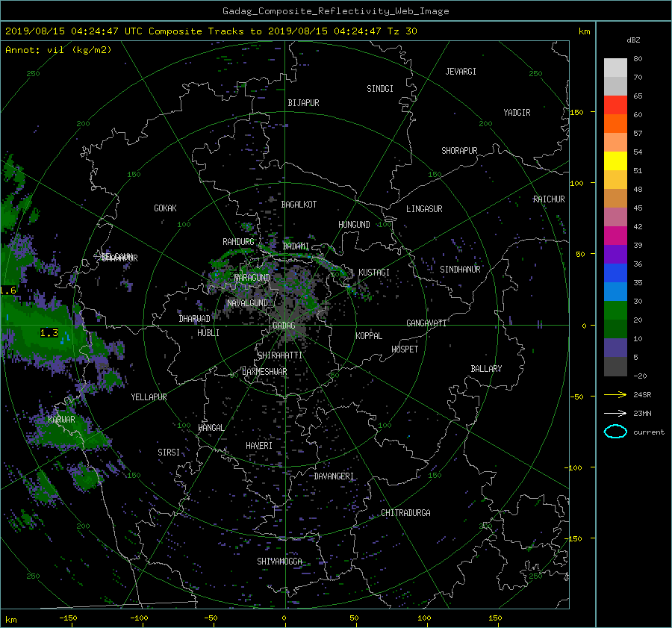Click the RAICHUR city label
Viewport: 672px width, 628px height.
pyautogui.click(x=549, y=199)
